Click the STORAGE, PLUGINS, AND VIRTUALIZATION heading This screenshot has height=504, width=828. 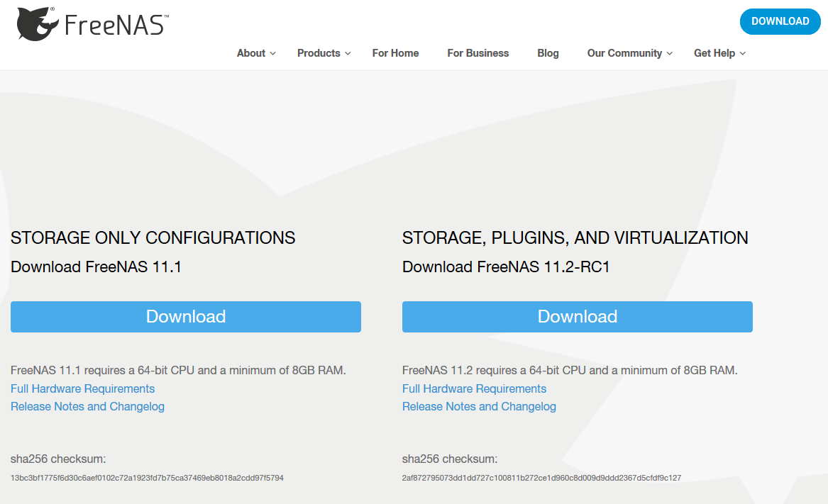pyautogui.click(x=575, y=238)
